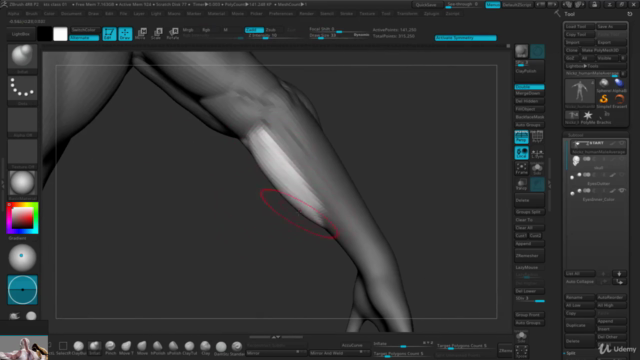
Task: Click the QuickSave button
Action: [x=426, y=4]
